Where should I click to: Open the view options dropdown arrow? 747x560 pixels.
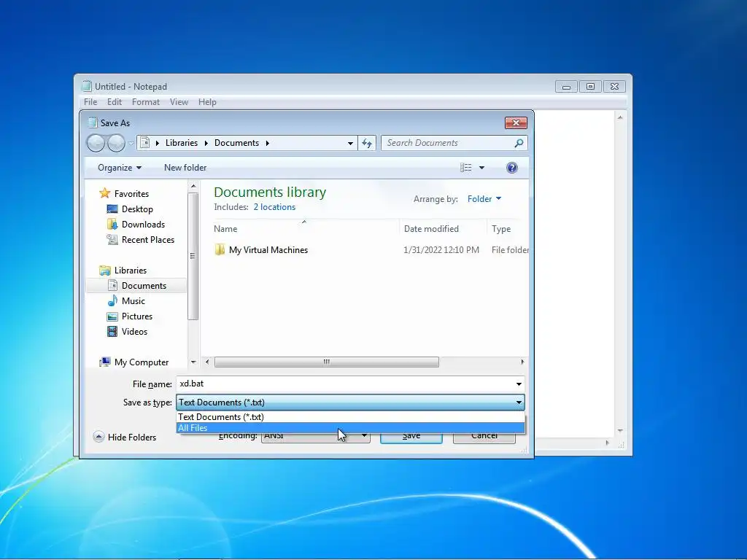click(x=481, y=168)
